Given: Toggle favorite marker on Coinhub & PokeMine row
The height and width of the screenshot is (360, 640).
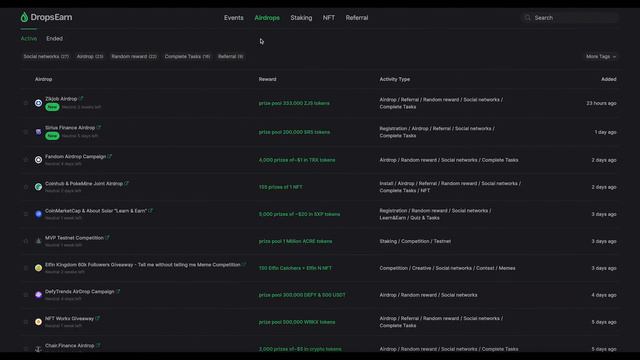Looking at the screenshot, I should (x=26, y=187).
